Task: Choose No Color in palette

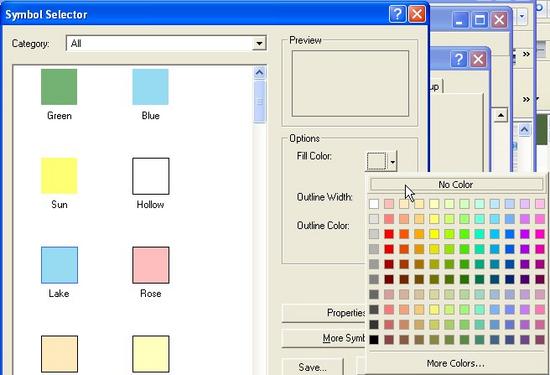Action: tap(456, 185)
